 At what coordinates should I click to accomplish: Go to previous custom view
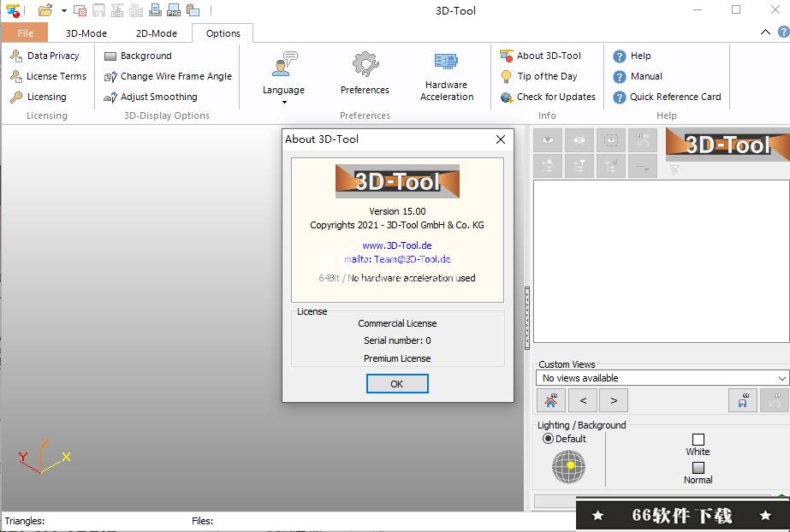tap(583, 400)
